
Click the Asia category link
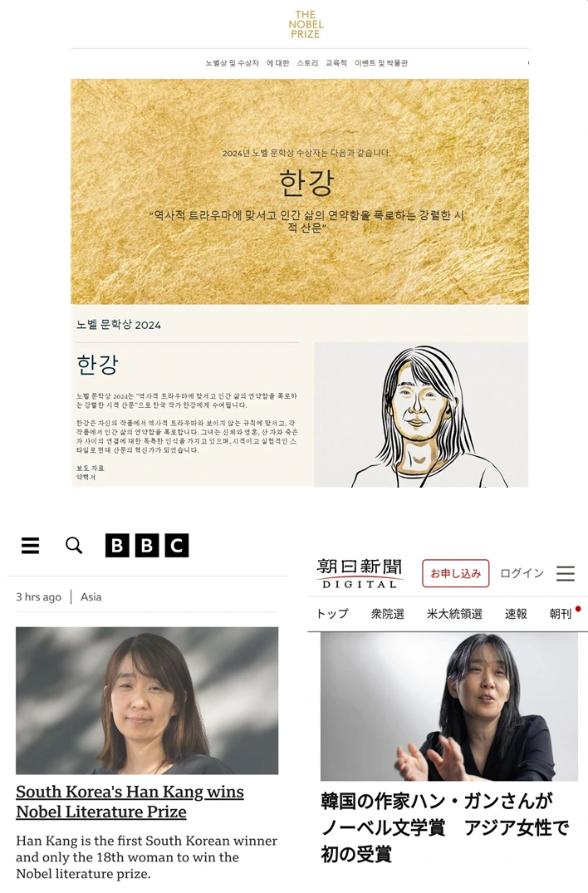click(x=91, y=596)
